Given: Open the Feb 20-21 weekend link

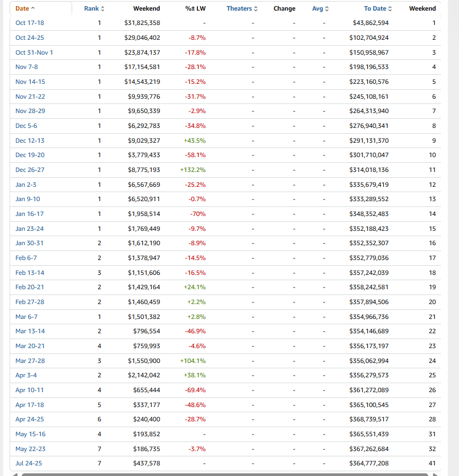Looking at the screenshot, I should [30, 287].
